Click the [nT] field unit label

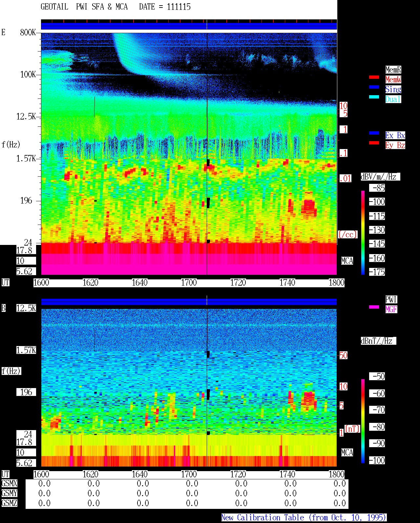(352, 429)
